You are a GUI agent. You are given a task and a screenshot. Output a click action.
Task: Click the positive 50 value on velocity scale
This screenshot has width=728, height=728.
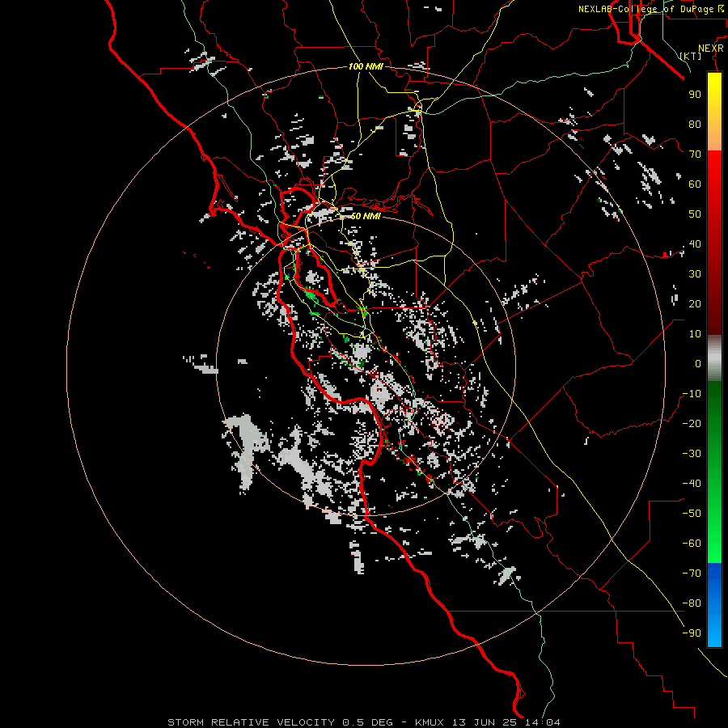(695, 214)
